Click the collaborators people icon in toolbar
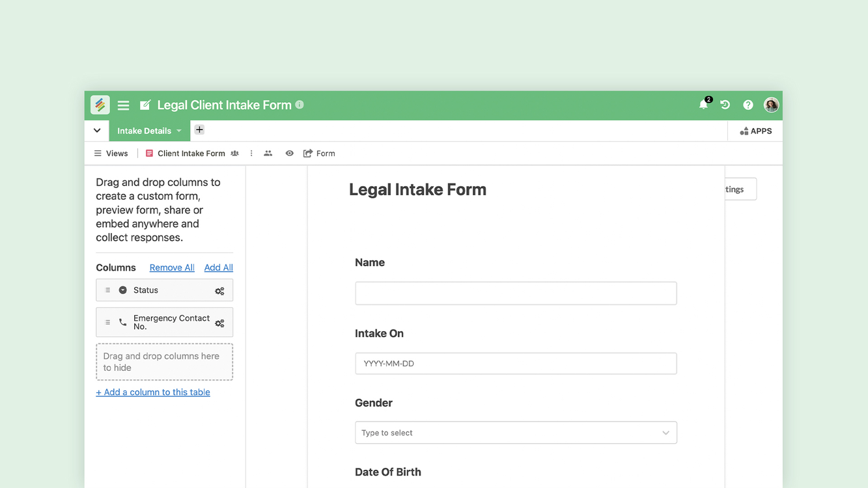The height and width of the screenshot is (488, 868). tap(268, 154)
